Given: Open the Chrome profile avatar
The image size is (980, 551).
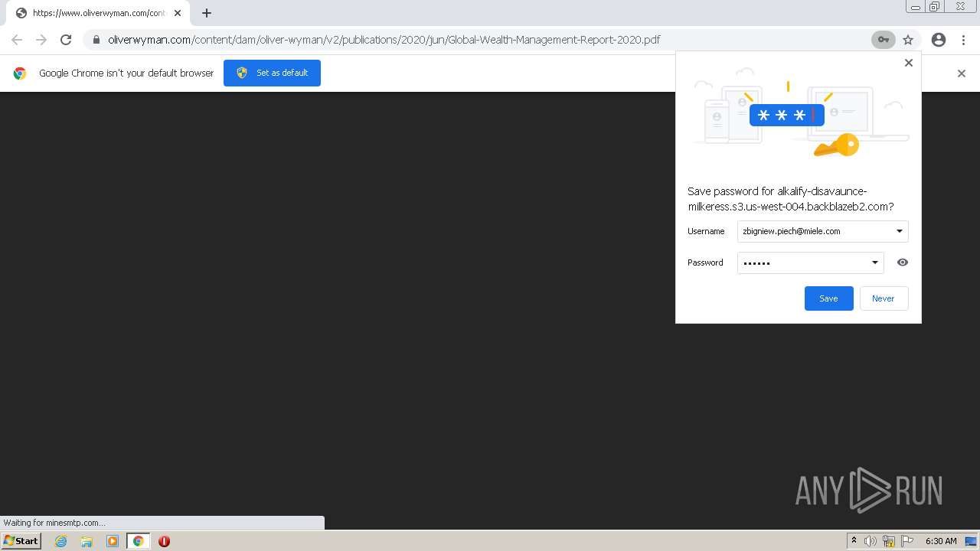Looking at the screenshot, I should pyautogui.click(x=939, y=40).
